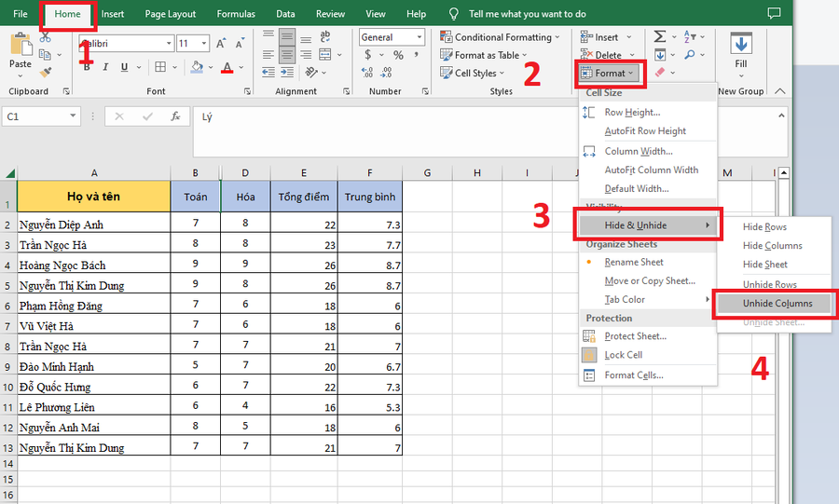This screenshot has height=504, width=839.
Task: Open the Cell Styles dropdown
Action: pos(472,73)
